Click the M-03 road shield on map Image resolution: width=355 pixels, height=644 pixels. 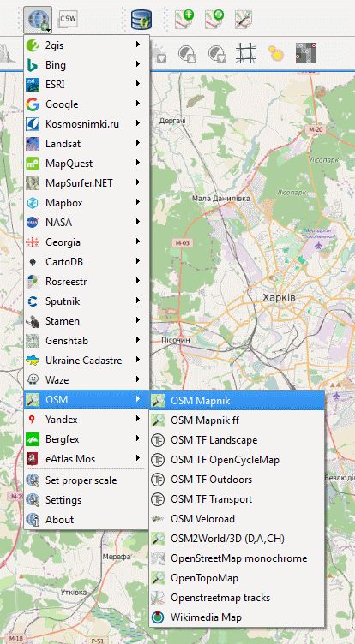(x=183, y=243)
